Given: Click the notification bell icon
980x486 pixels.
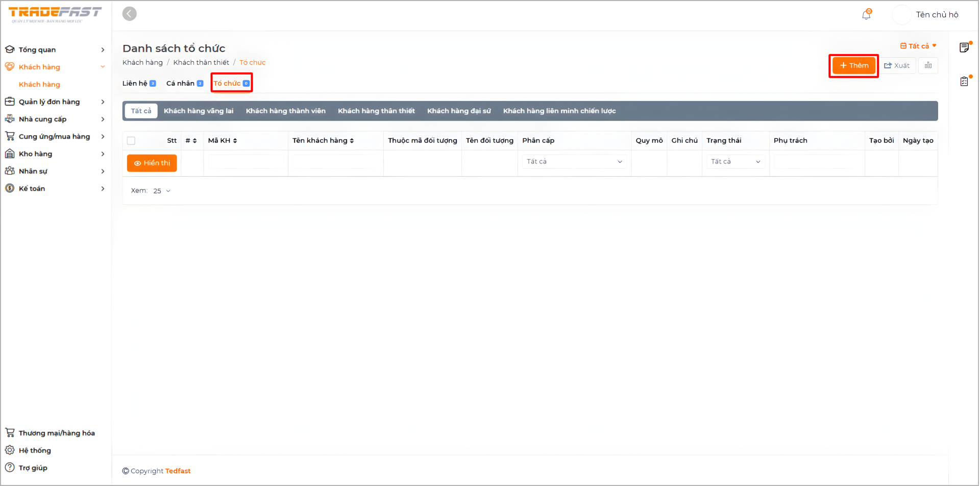Looking at the screenshot, I should tap(866, 15).
